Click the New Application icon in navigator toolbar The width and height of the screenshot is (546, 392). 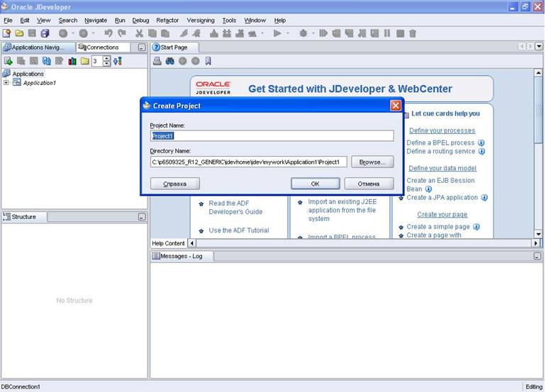click(x=8, y=61)
